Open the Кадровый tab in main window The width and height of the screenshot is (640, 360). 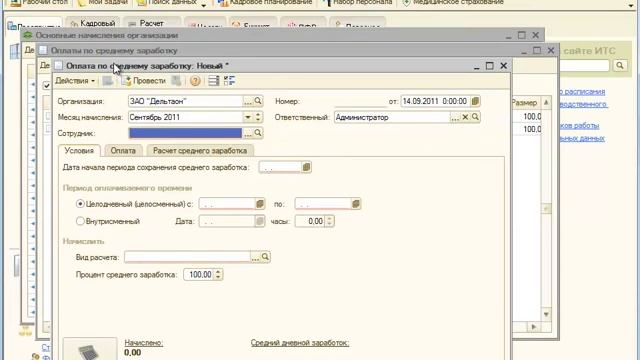coord(93,24)
